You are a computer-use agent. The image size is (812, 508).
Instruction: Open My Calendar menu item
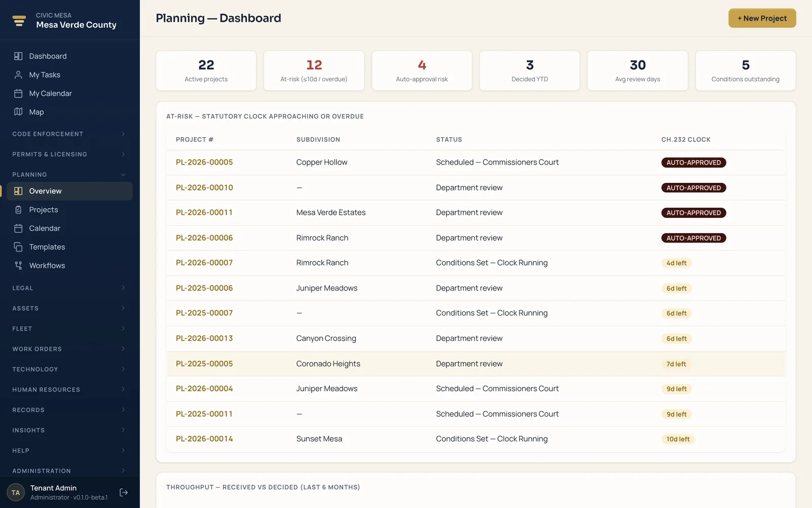pos(70,93)
